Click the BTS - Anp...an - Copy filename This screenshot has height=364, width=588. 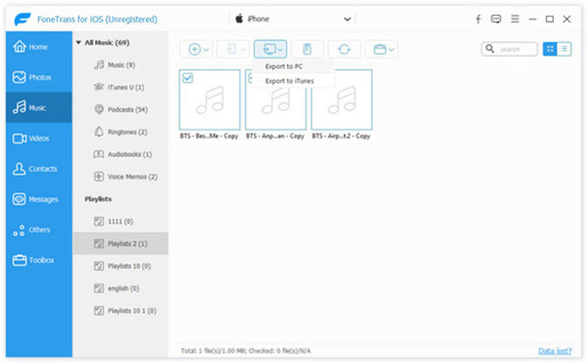[x=275, y=136]
